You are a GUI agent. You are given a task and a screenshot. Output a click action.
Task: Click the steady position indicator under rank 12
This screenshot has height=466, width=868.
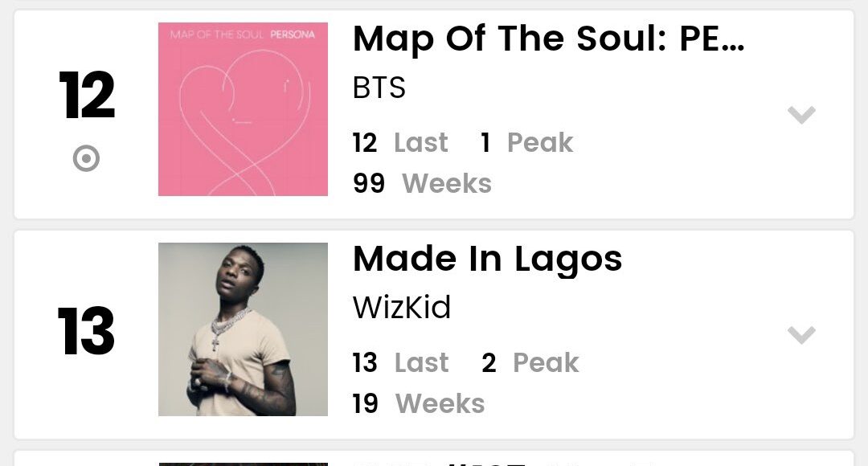click(86, 159)
